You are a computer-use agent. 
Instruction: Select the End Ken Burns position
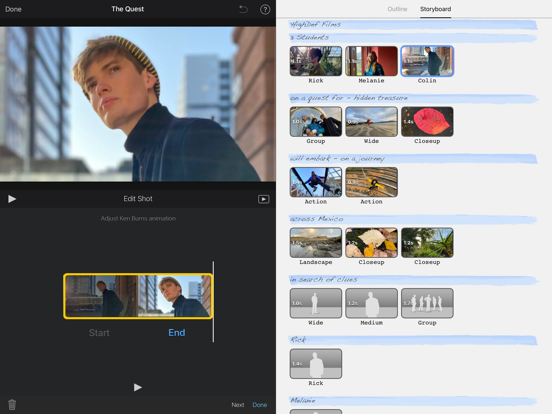point(177,333)
